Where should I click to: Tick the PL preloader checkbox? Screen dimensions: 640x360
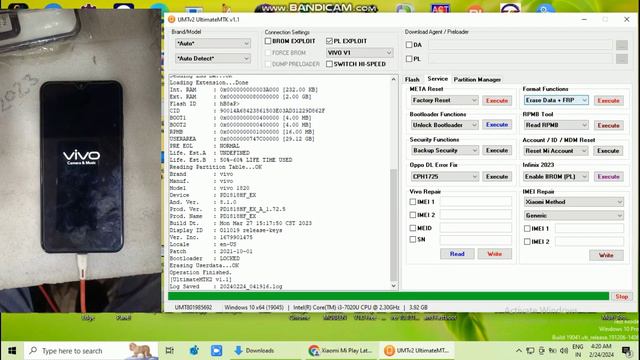409,59
